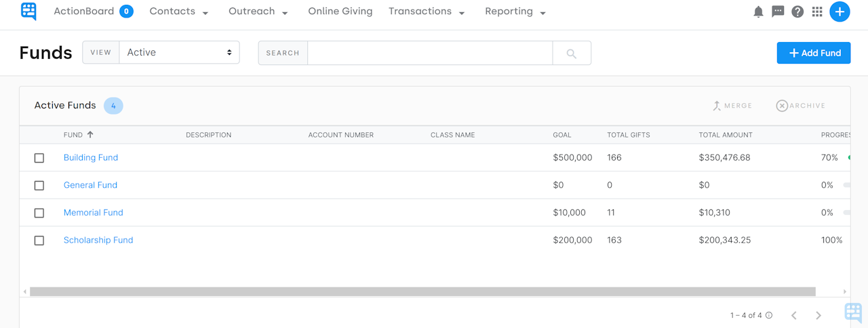Click the Add Fund button
868x328 pixels.
pos(814,53)
